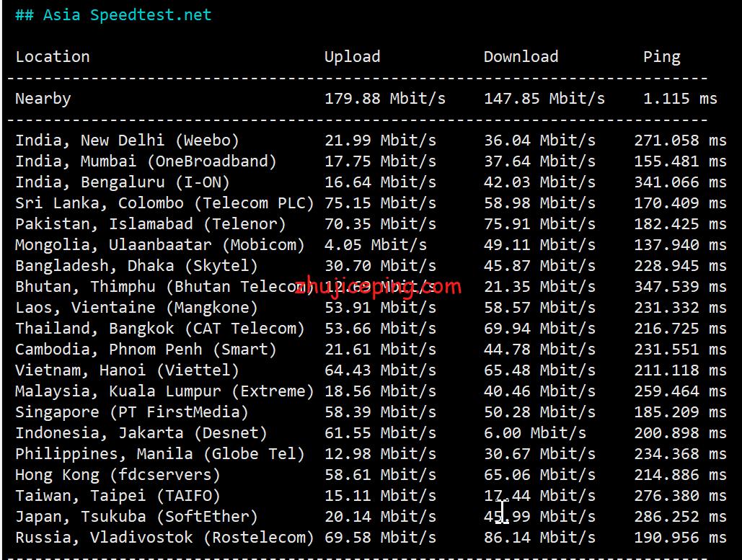742x560 pixels.
Task: Select 'Singapore (PT FirstMedia)' row
Action: pos(371,412)
